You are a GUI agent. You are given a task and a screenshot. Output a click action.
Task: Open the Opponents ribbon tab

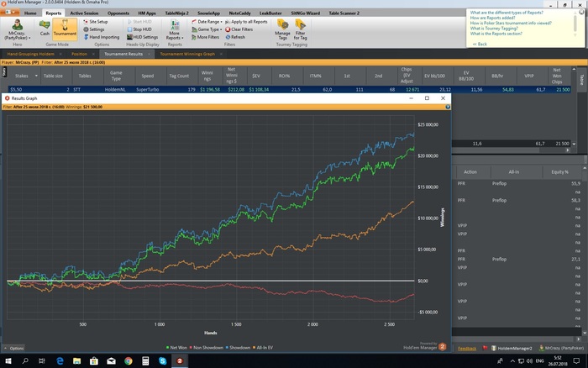click(x=118, y=13)
